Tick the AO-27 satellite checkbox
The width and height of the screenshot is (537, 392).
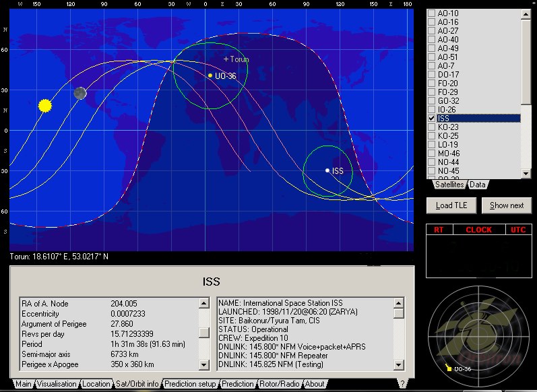click(x=431, y=31)
